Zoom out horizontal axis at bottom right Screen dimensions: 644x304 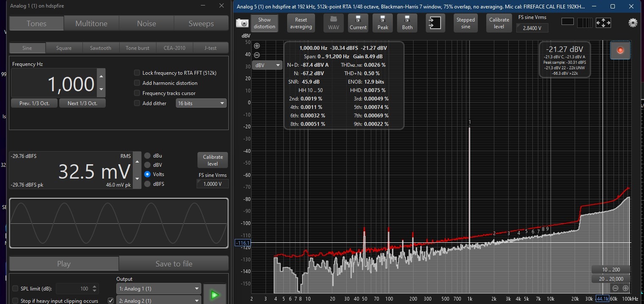click(615, 288)
